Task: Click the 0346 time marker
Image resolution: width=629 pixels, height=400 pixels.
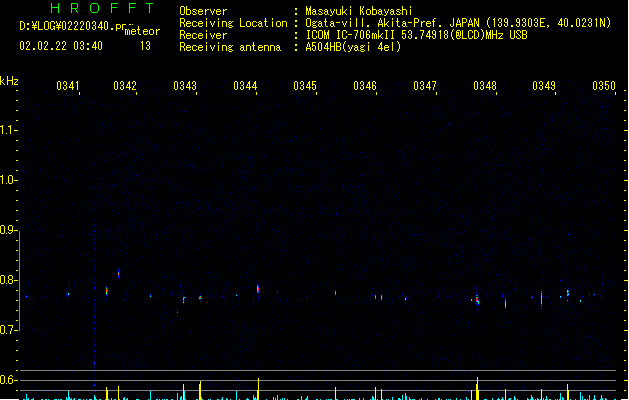Action: pos(365,86)
